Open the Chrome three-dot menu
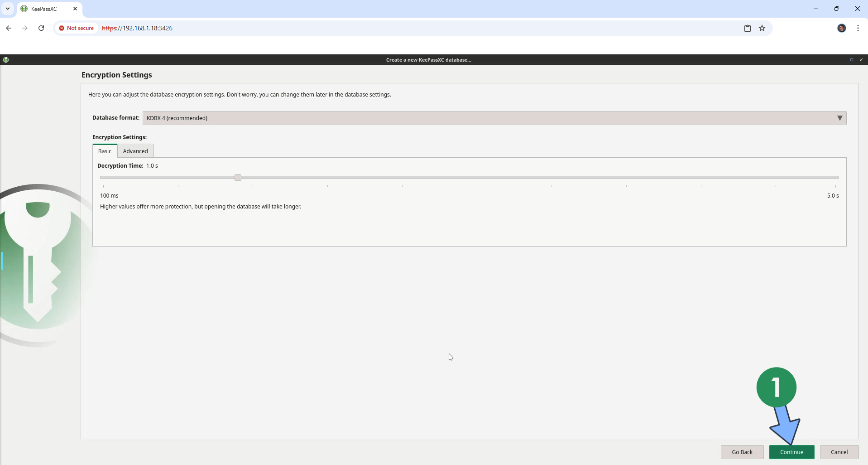This screenshot has width=868, height=465. pos(858,28)
